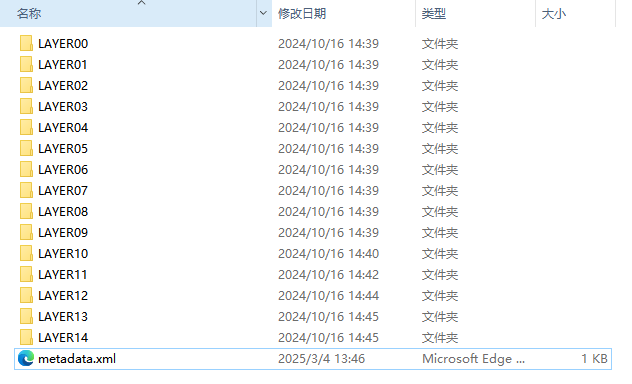Image resolution: width=632 pixels, height=384 pixels.
Task: Select the LAYER10 folder name
Action: click(x=63, y=253)
